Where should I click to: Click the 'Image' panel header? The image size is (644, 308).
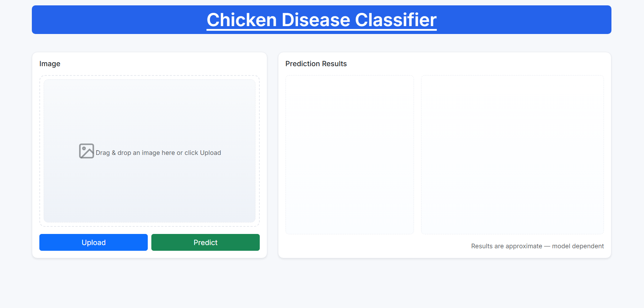[50, 64]
